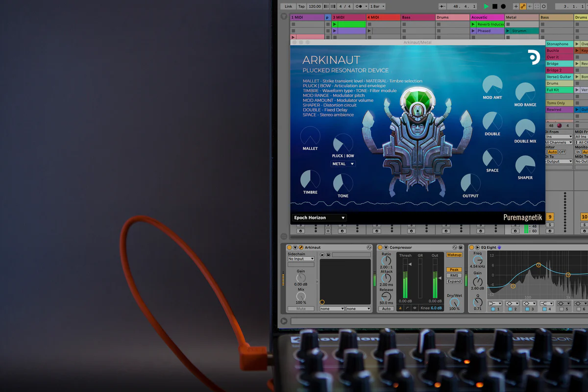Click the 120.00 tempo field

point(315,6)
